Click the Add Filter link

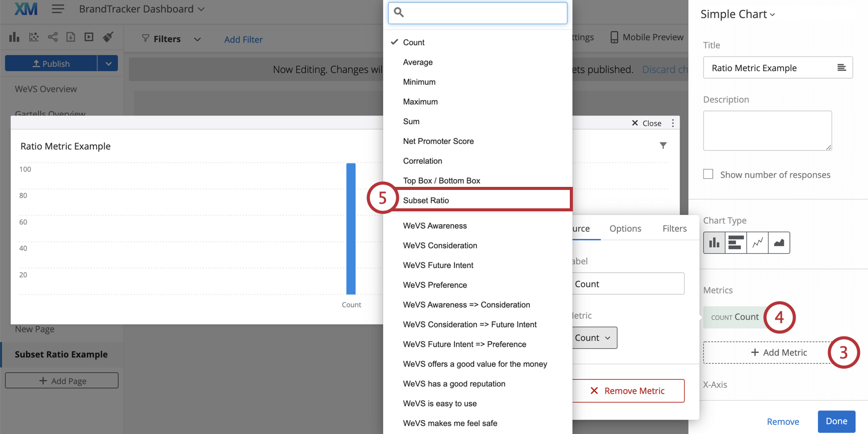[x=244, y=39]
